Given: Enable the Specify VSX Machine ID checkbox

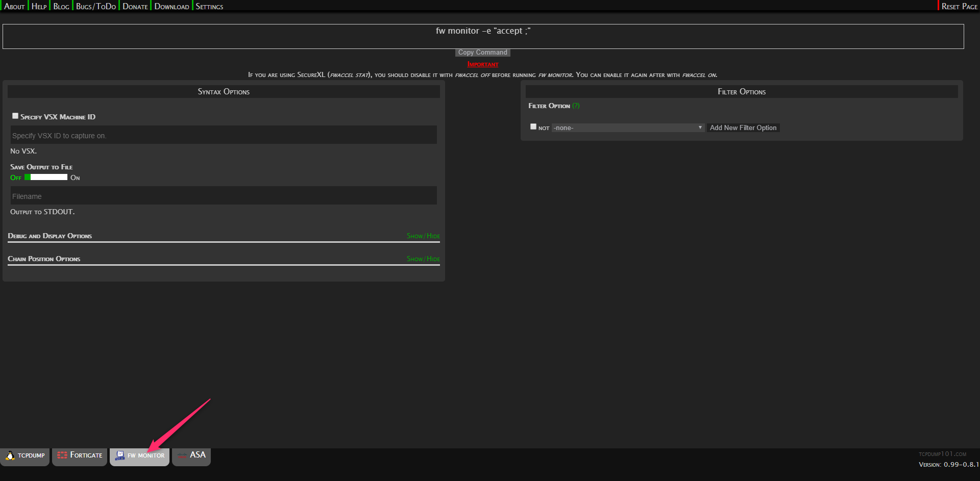Looking at the screenshot, I should 15,116.
